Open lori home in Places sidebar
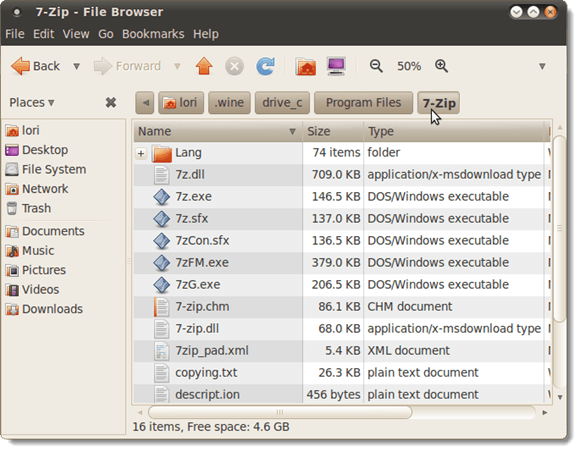This screenshot has height=452, width=580. point(23,131)
